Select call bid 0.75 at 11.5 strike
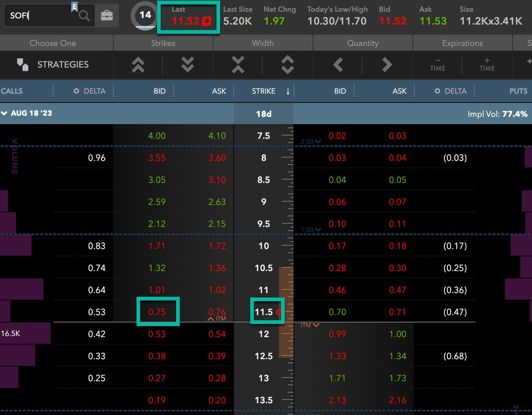Viewport: 532px width, 415px height. (x=157, y=312)
